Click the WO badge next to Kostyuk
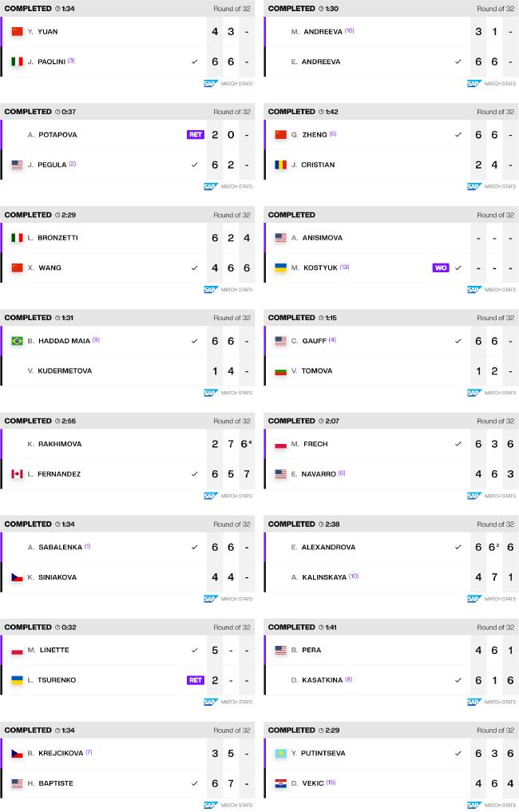The image size is (519, 812). point(441,267)
